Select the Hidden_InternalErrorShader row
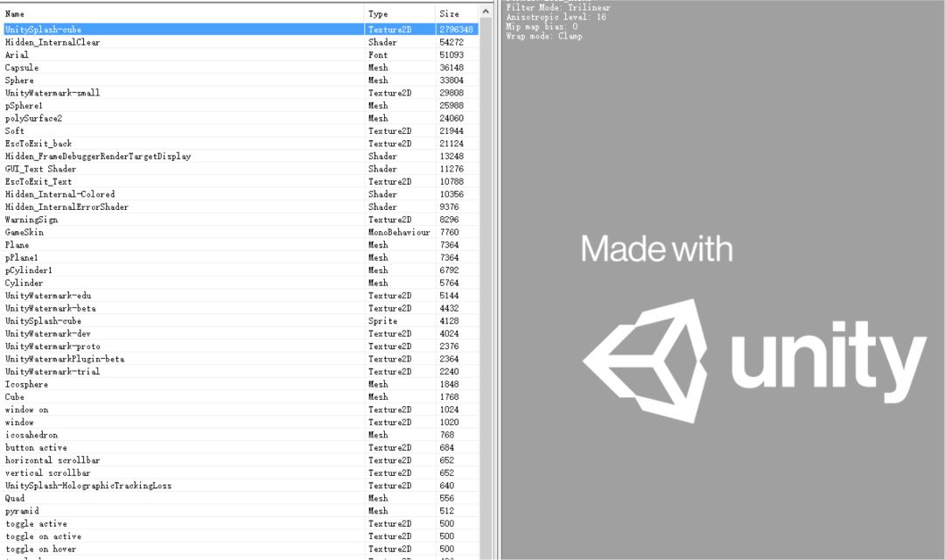This screenshot has width=945, height=560. (241, 206)
